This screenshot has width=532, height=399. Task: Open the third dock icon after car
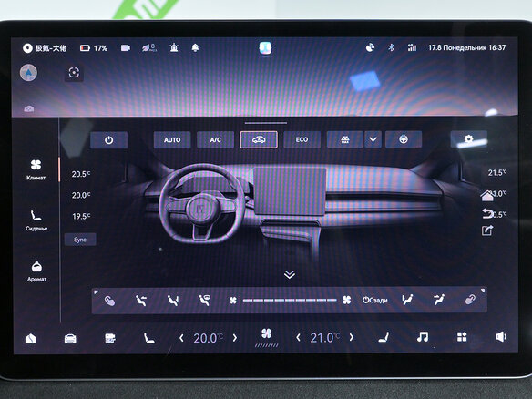(110, 338)
